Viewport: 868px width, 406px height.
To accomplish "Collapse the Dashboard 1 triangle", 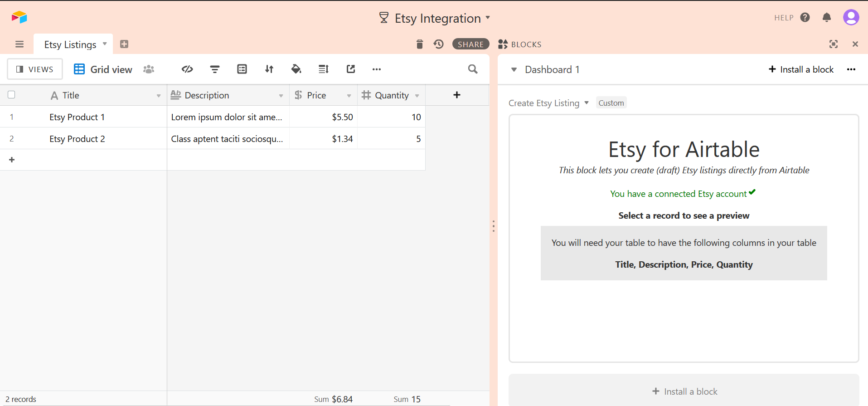I will click(x=514, y=69).
